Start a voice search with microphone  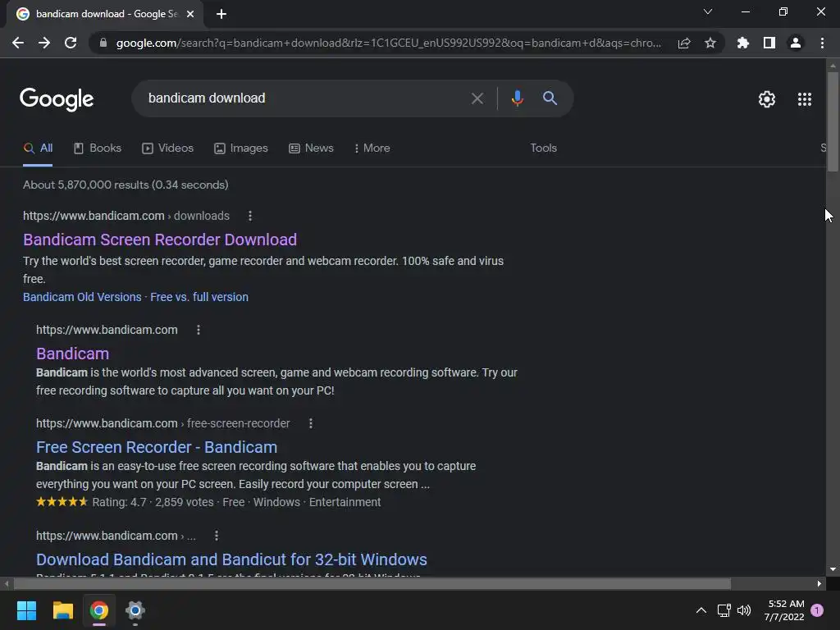coord(517,98)
